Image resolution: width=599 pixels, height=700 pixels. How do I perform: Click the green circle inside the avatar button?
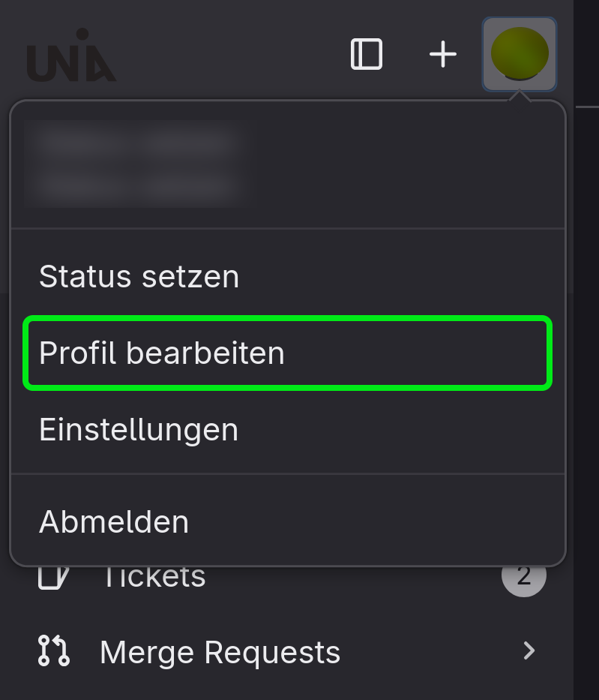click(520, 51)
